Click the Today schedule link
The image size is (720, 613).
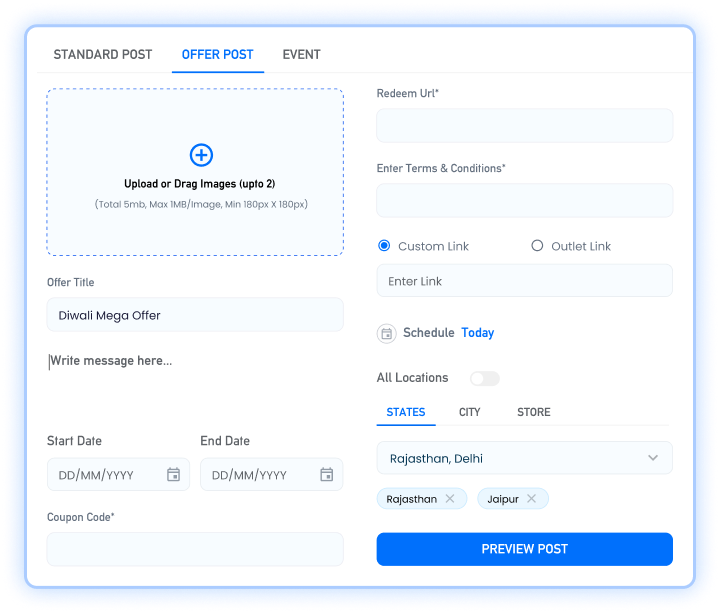pyautogui.click(x=478, y=332)
